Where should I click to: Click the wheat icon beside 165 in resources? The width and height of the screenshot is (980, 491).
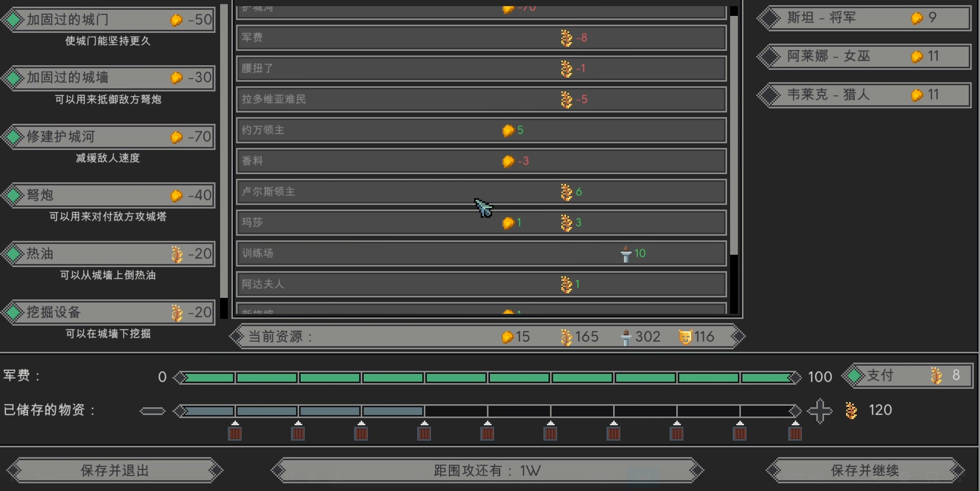coord(566,337)
